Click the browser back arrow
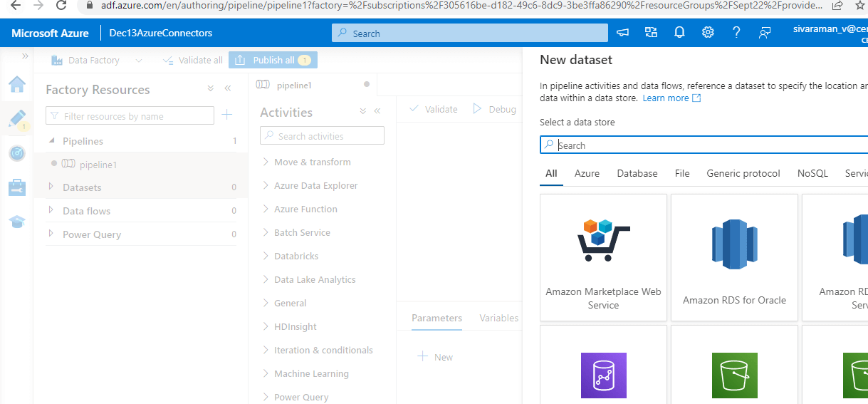868x404 pixels. click(14, 5)
